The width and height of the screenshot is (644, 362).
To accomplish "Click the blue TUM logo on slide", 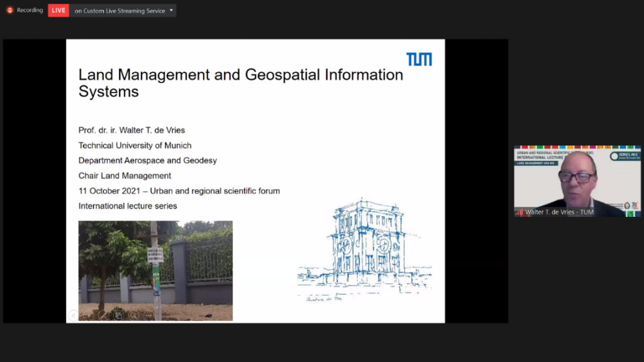I will point(419,59).
